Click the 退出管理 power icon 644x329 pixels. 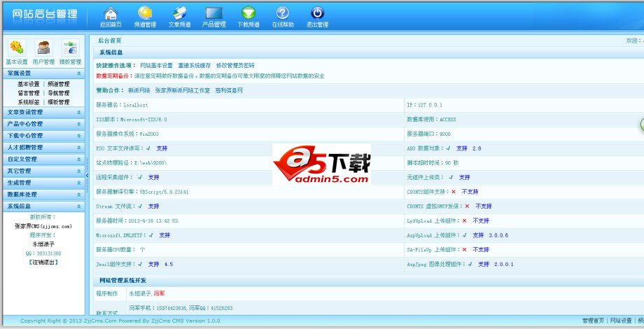(x=317, y=13)
